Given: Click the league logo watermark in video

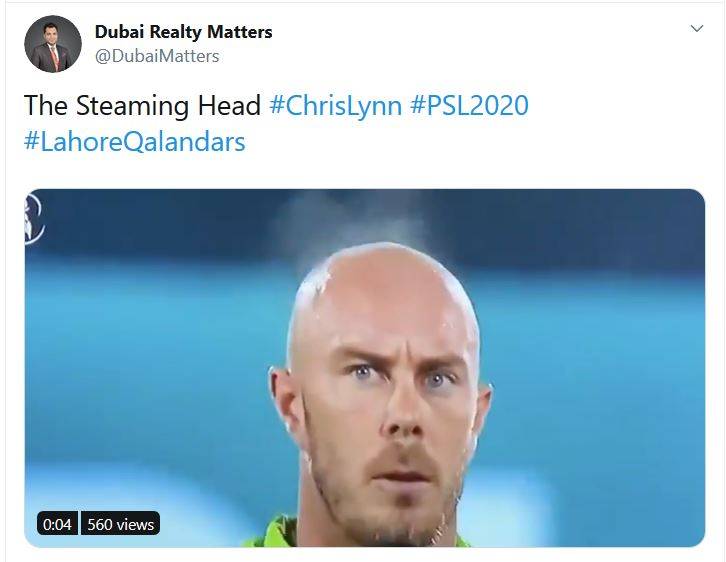Looking at the screenshot, I should coord(33,218).
